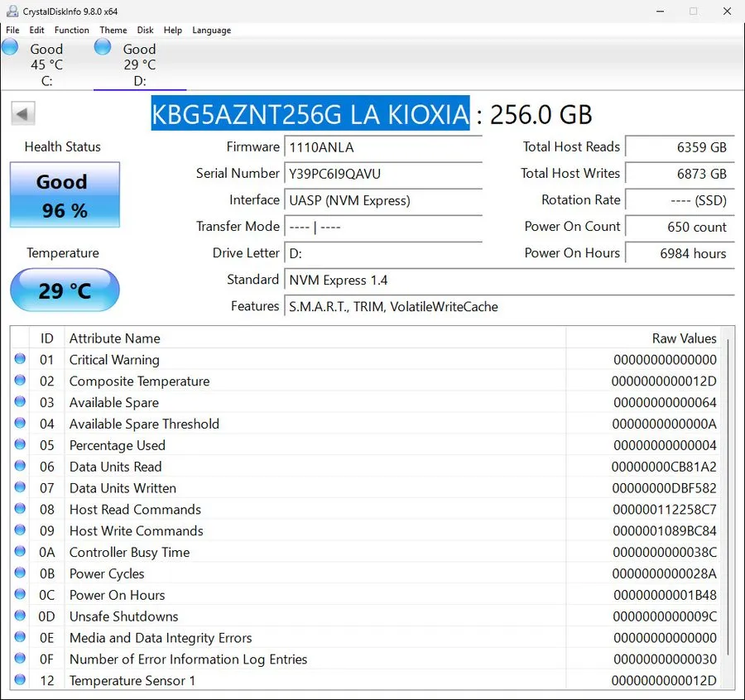Click status orb beside Critical Warning

click(x=20, y=358)
